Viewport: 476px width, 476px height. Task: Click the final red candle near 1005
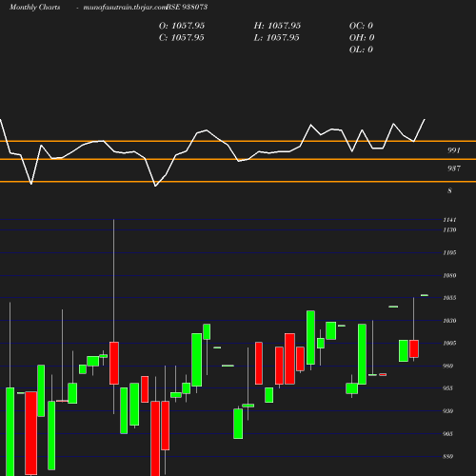(x=414, y=348)
